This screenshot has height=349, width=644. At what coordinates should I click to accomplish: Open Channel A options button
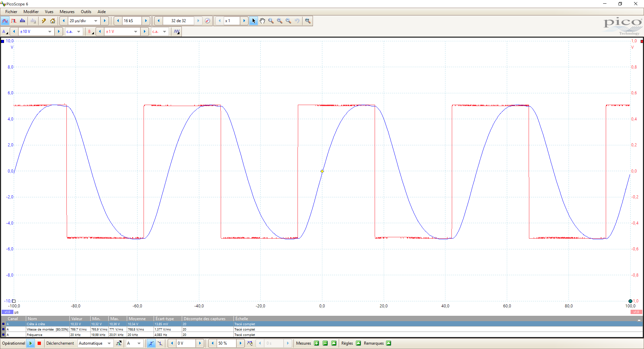[5, 32]
